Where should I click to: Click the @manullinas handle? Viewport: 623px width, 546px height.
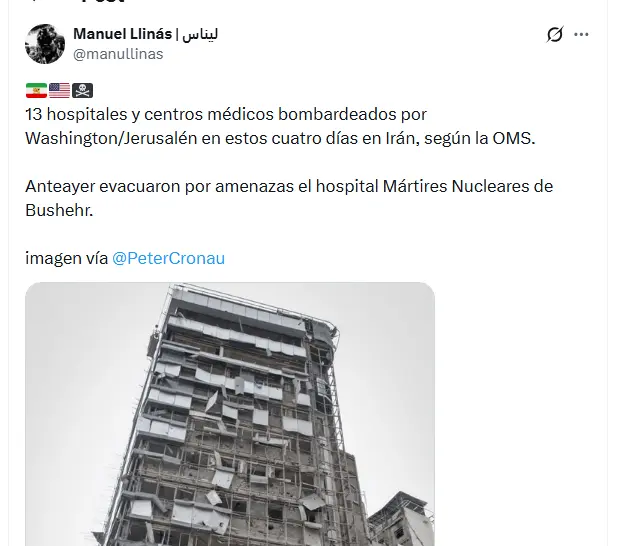pos(118,54)
